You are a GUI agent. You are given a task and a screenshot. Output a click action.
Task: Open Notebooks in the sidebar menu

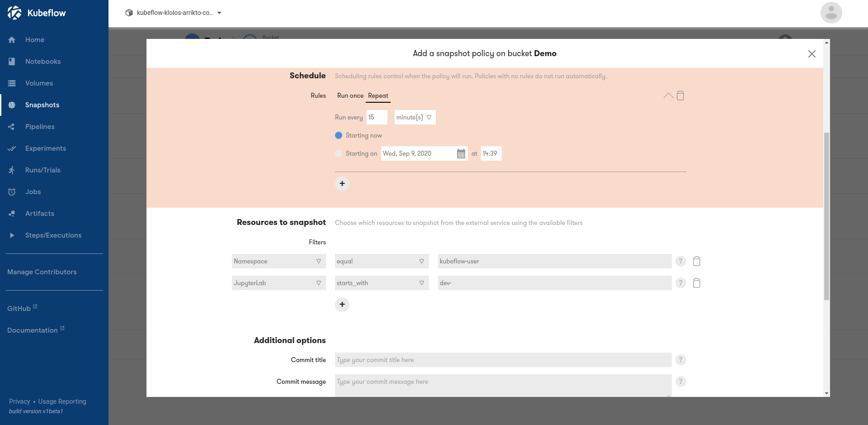pos(54,62)
